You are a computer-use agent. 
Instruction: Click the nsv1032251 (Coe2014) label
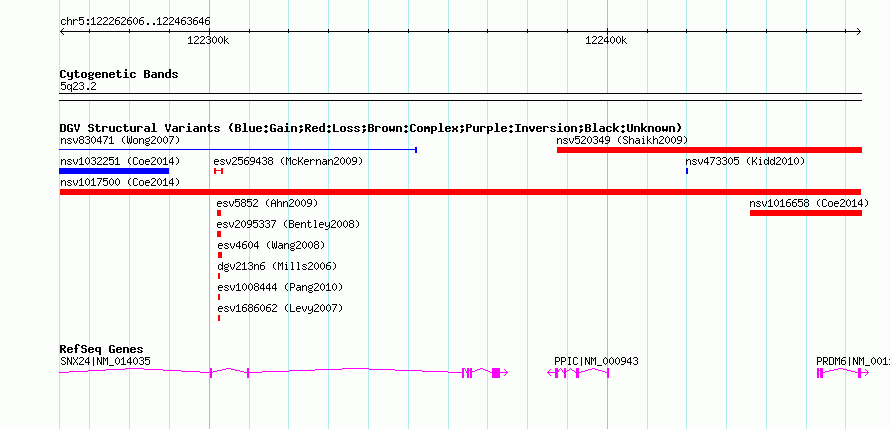coord(120,161)
